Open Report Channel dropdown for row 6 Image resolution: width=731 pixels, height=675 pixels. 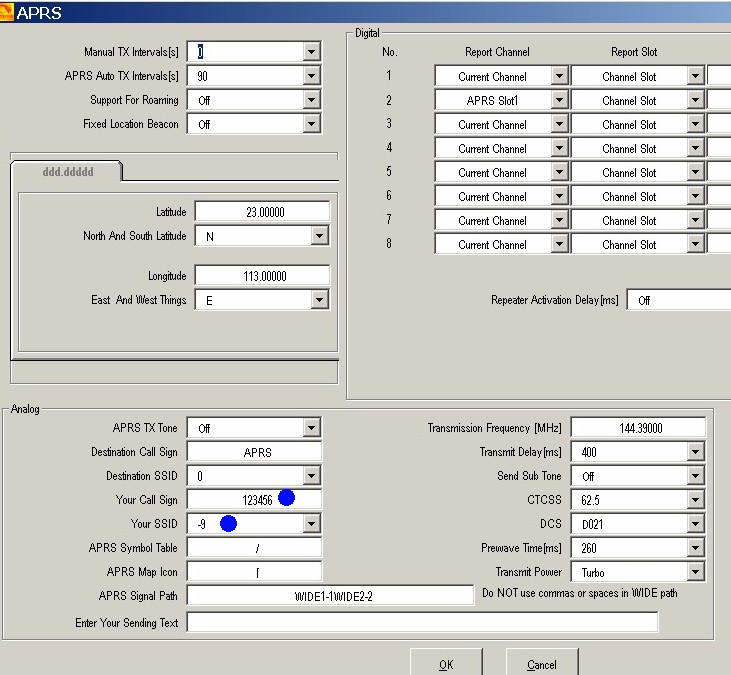pos(559,196)
